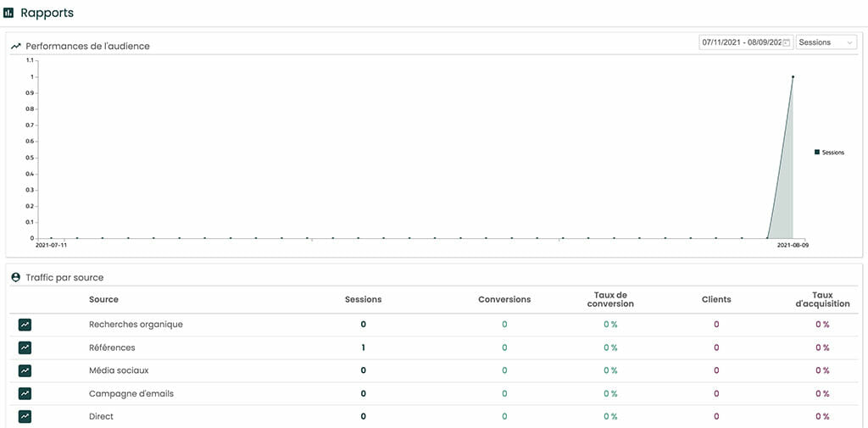The image size is (868, 428).
Task: Click the Références sessions value 1
Action: coord(363,347)
